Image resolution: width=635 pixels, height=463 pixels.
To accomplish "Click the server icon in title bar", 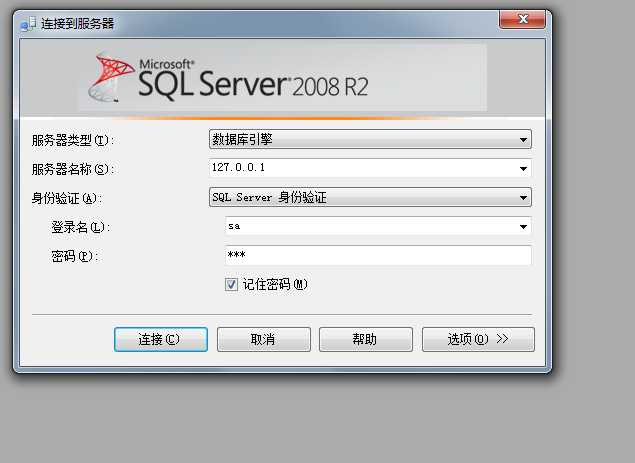I will click(x=28, y=23).
